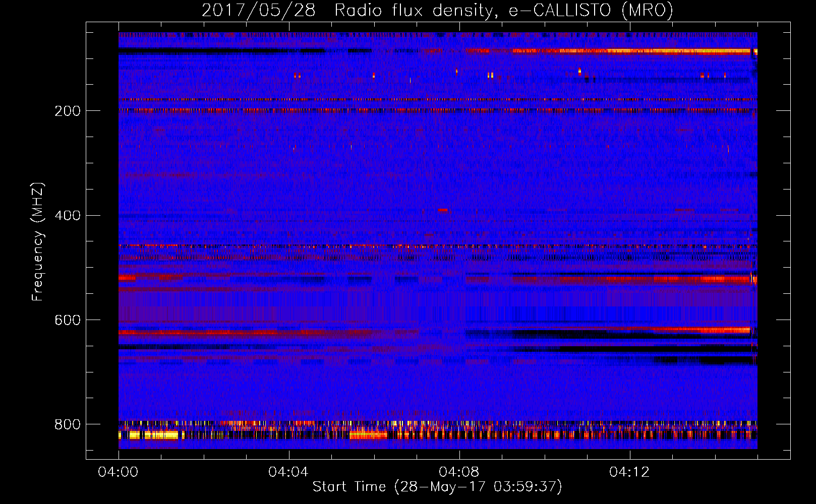Select the 200 frequency tick label
This screenshot has height=504, width=816.
pos(68,111)
